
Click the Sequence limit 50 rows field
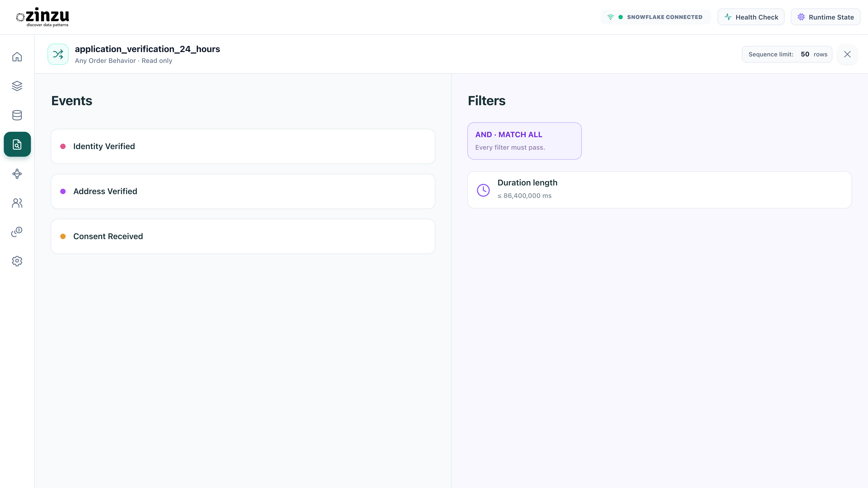coord(787,54)
